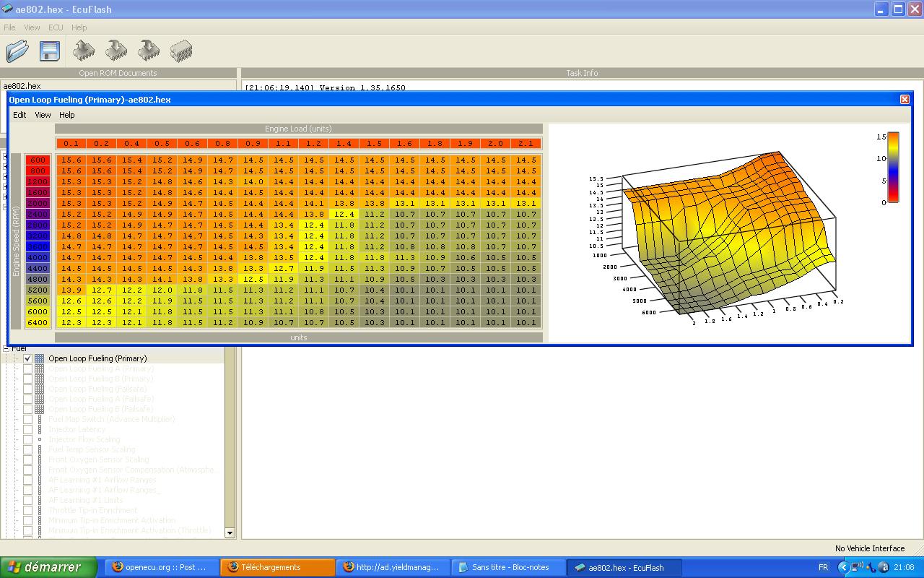Image resolution: width=924 pixels, height=578 pixels.
Task: Enable the Fuel Map Switch checkbox
Action: [27, 419]
